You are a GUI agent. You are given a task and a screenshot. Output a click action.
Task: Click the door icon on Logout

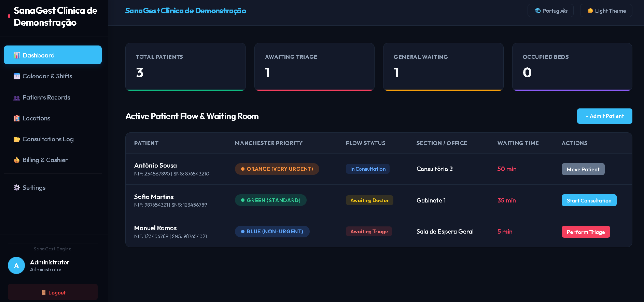[x=44, y=292]
